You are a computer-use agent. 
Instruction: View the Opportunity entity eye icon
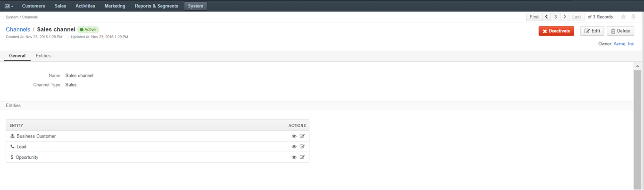pyautogui.click(x=294, y=157)
